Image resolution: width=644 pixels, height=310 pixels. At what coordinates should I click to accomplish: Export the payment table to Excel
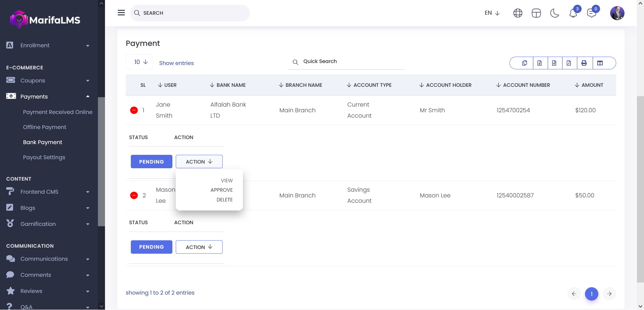coord(540,63)
